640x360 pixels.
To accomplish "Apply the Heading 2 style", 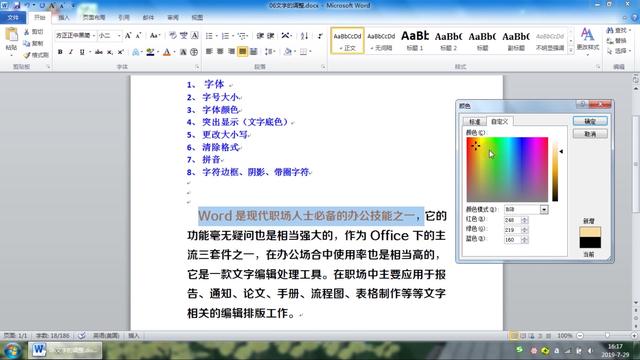I will coord(449,40).
